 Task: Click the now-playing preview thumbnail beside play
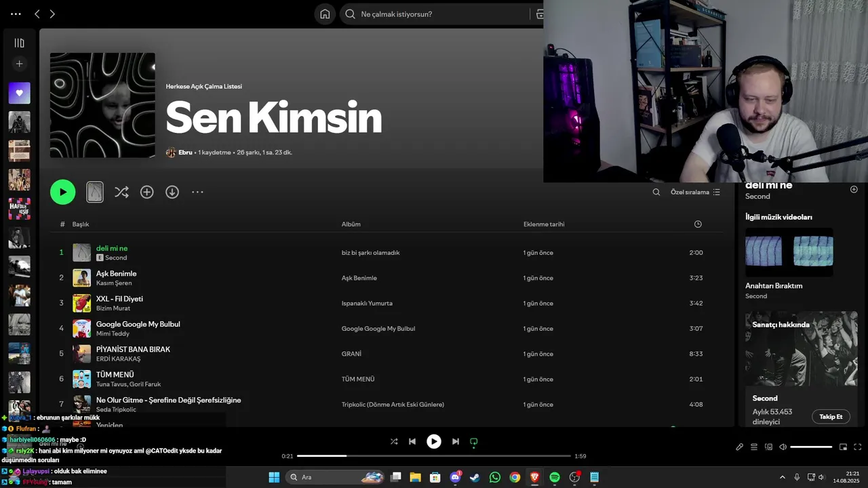(x=95, y=192)
